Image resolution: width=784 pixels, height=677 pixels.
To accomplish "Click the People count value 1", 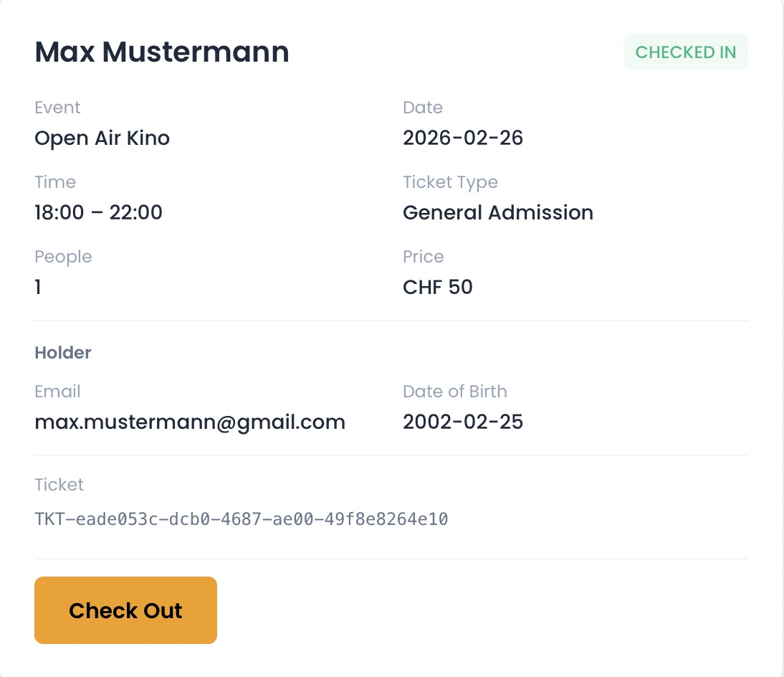I will [38, 287].
